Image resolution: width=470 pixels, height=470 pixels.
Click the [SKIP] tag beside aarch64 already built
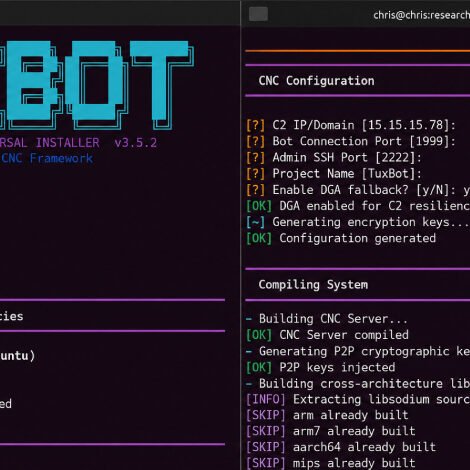(266, 447)
